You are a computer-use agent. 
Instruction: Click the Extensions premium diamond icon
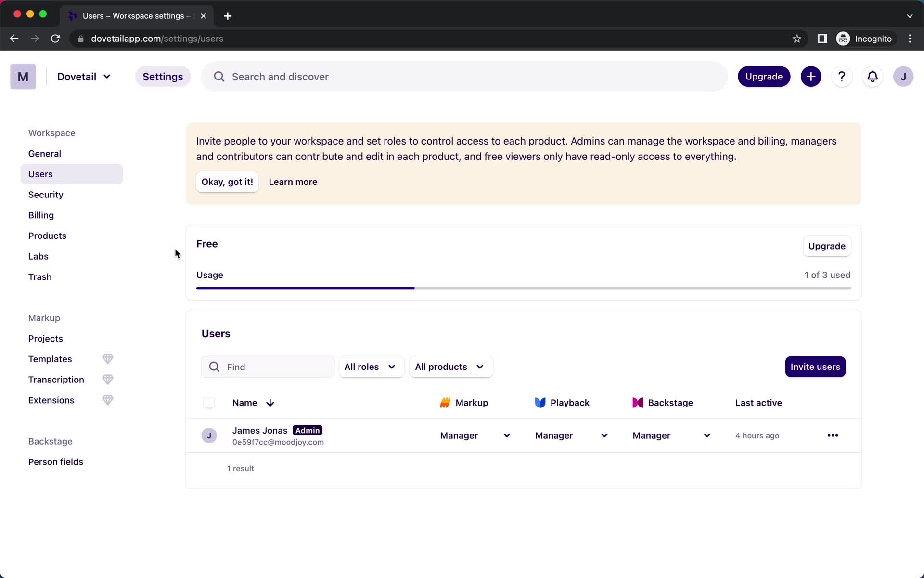coord(108,400)
